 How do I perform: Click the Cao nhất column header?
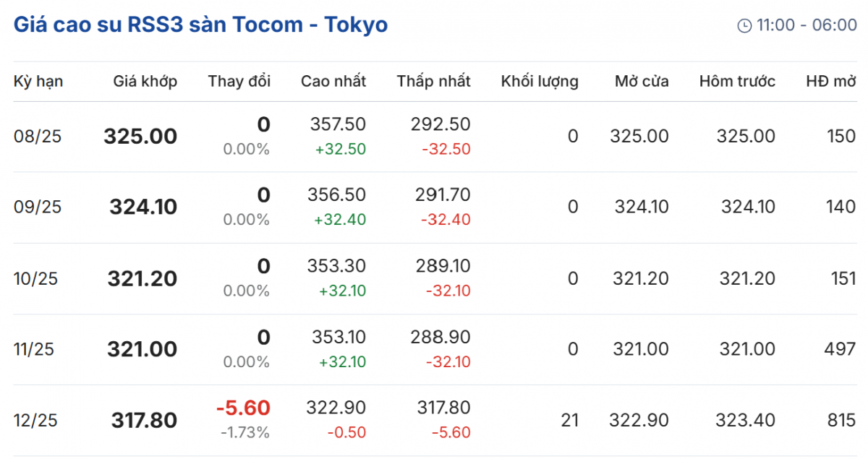(x=333, y=82)
